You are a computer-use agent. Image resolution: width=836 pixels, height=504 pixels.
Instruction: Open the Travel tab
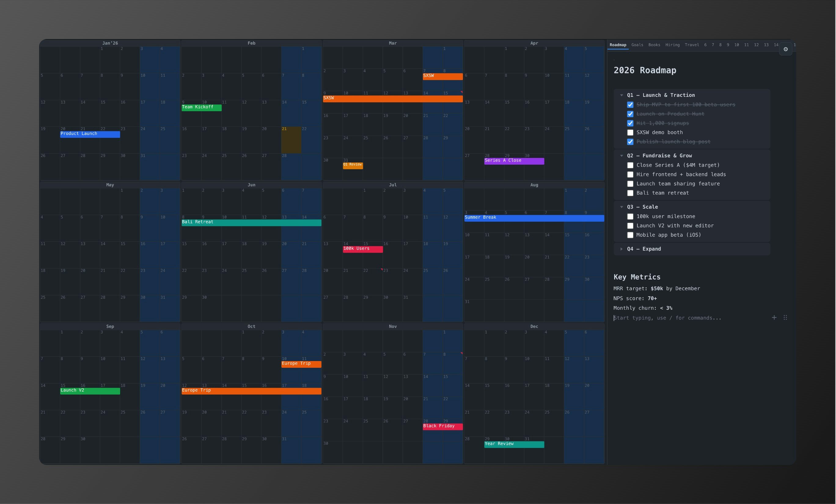tap(692, 45)
